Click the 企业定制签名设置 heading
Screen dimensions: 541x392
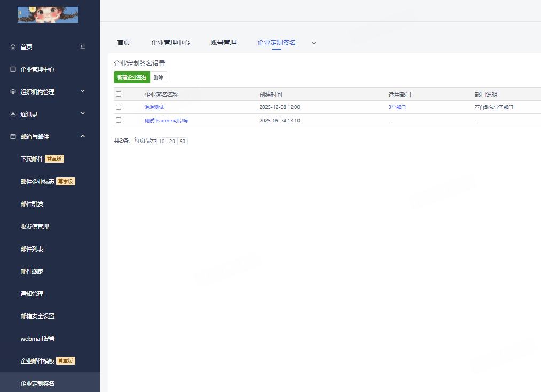(140, 64)
